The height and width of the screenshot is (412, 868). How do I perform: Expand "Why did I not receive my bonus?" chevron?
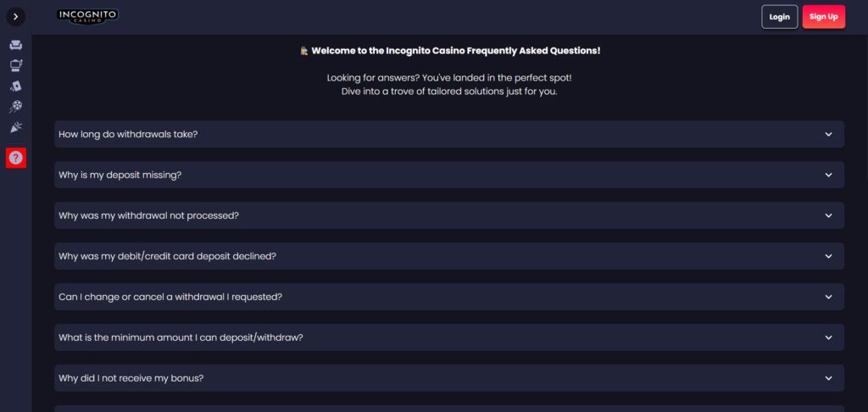click(828, 378)
